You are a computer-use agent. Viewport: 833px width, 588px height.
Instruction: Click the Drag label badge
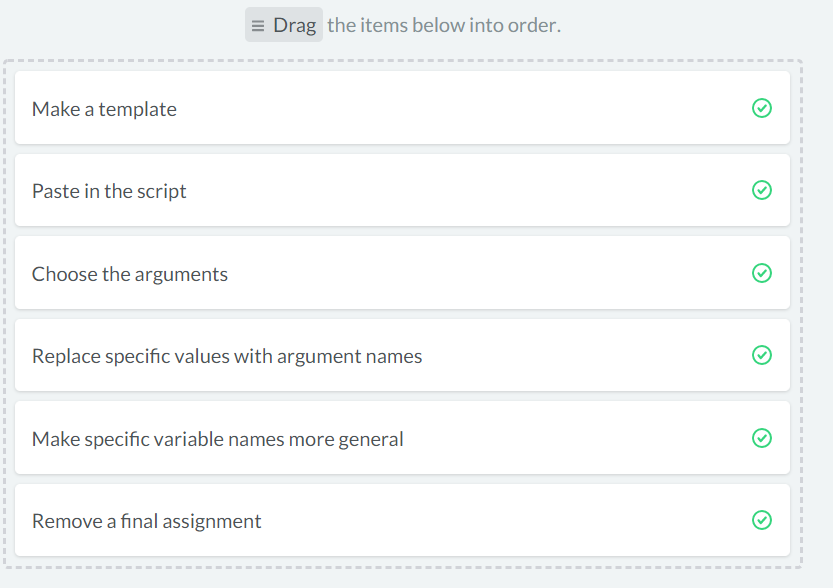[x=284, y=24]
